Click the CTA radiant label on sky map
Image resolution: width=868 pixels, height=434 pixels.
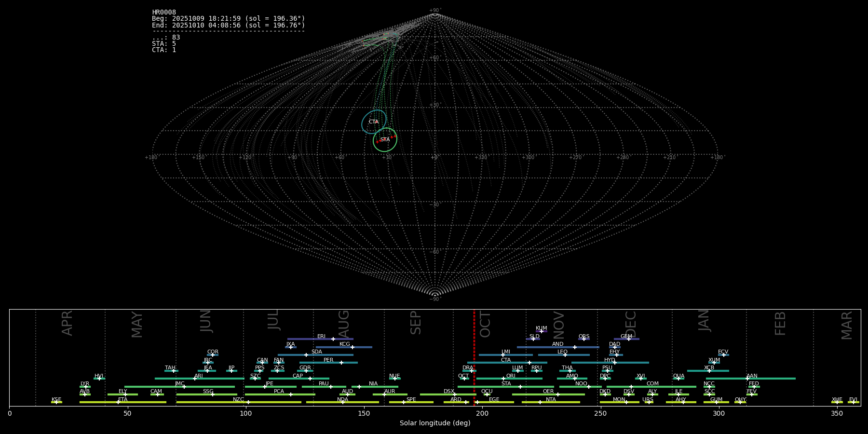373,122
